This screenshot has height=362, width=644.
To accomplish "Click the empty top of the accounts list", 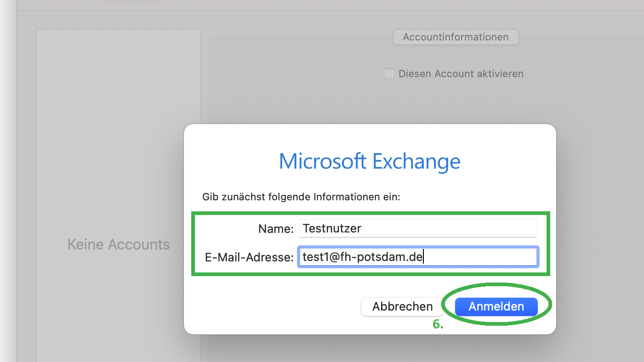I will pos(119,55).
